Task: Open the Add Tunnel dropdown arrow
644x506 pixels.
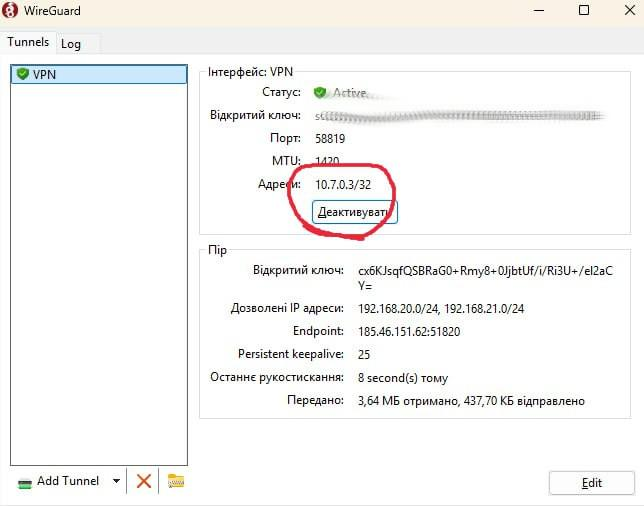Action: (x=116, y=481)
